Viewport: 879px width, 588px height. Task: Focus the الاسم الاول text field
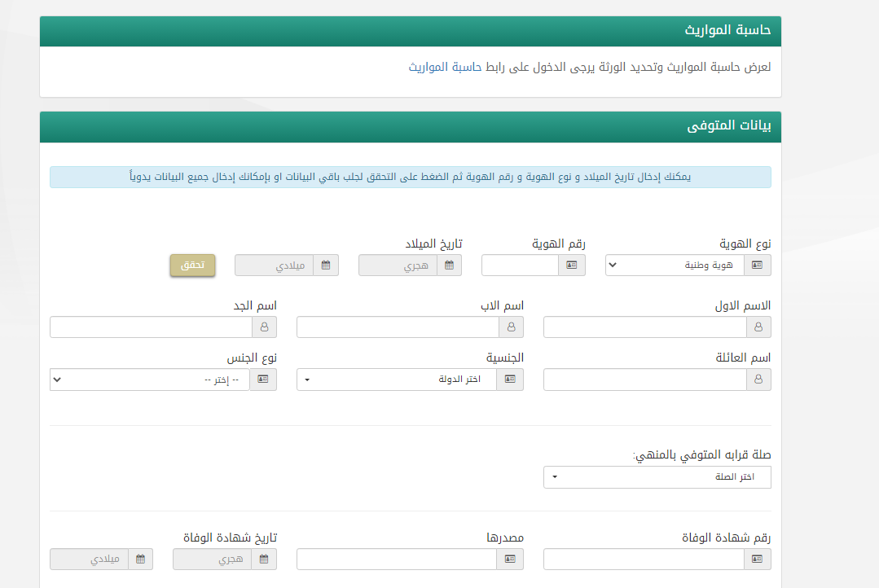click(x=644, y=327)
